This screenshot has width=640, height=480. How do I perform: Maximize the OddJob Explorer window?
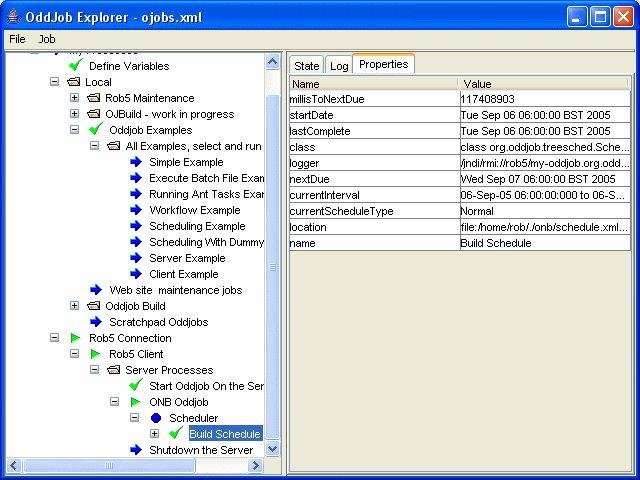(x=600, y=17)
